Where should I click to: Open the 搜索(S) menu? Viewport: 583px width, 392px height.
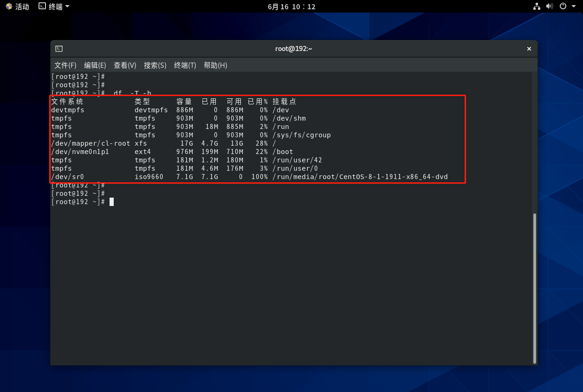155,65
